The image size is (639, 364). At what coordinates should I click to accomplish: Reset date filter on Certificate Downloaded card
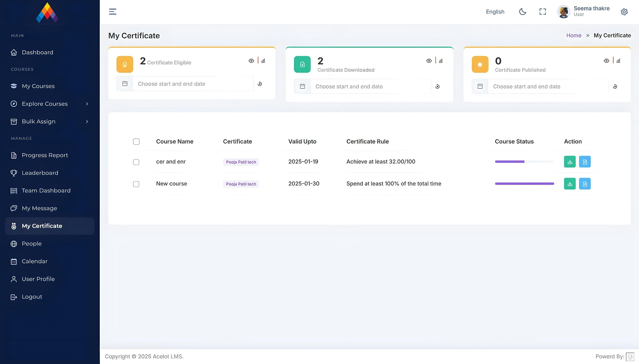(437, 86)
